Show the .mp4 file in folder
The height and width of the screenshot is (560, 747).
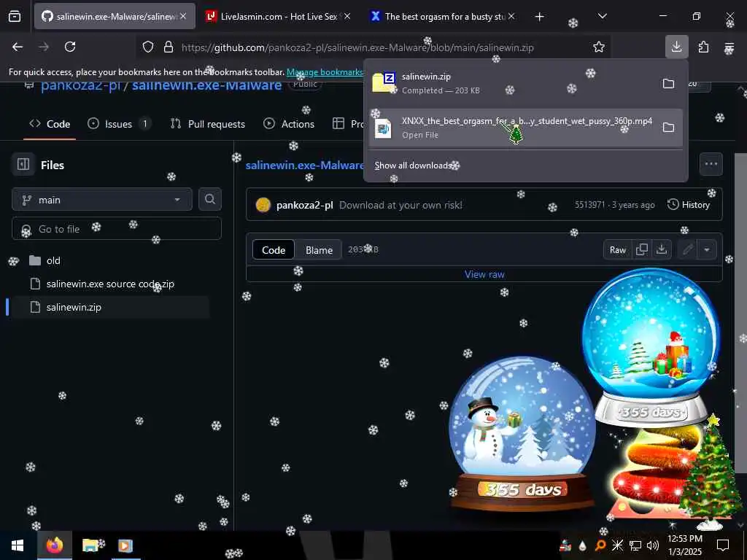668,127
